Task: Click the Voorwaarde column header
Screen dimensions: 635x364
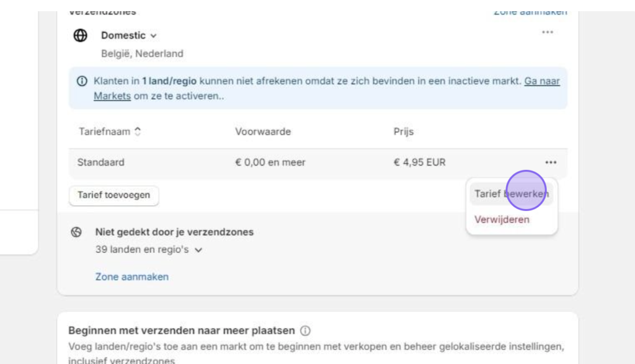Action: [x=263, y=131]
